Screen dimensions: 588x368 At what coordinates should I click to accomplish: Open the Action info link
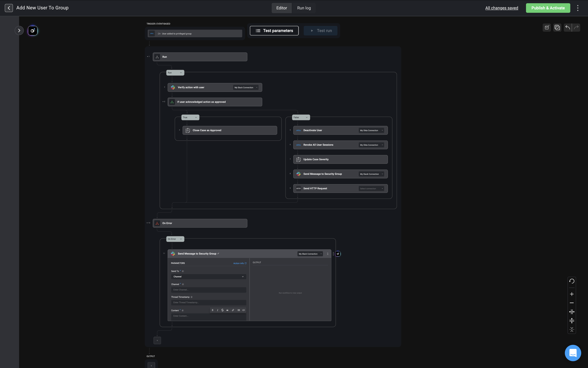[x=240, y=263]
